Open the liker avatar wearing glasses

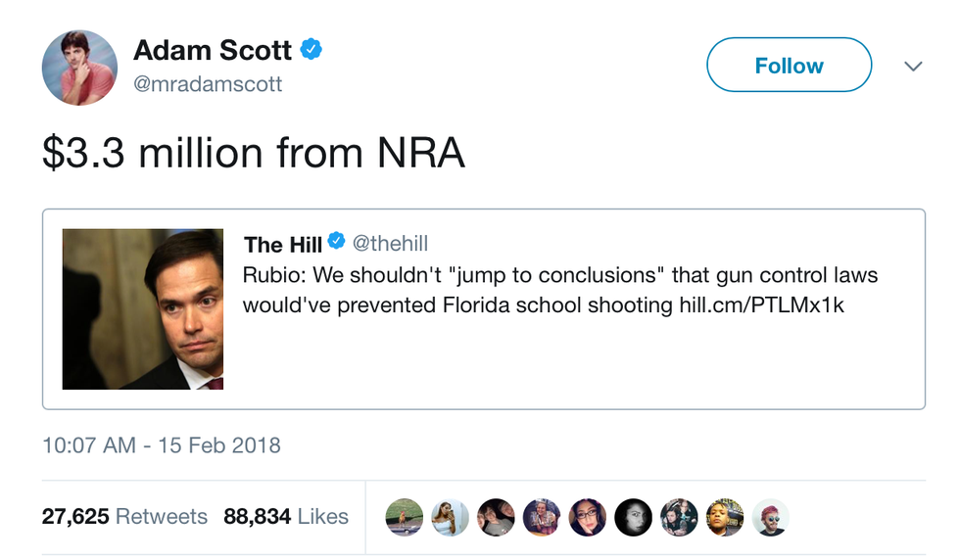pyautogui.click(x=588, y=517)
